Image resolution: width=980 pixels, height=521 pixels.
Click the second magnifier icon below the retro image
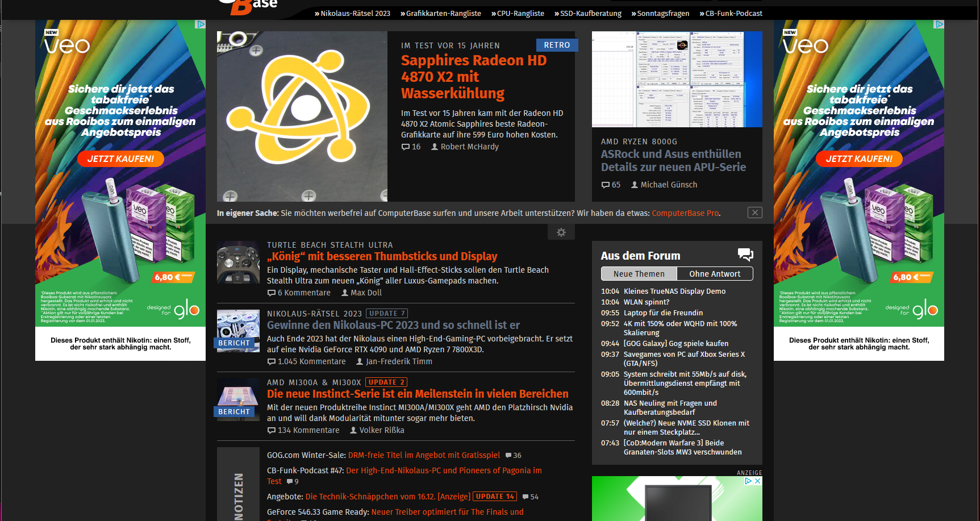(308, 196)
